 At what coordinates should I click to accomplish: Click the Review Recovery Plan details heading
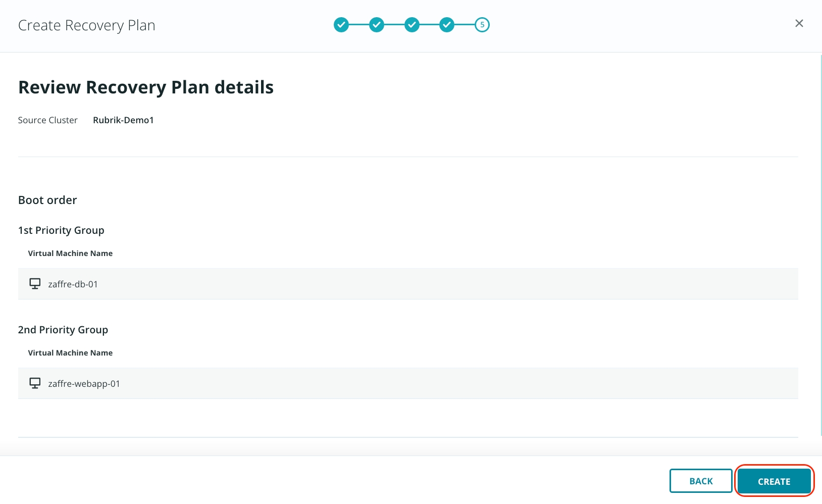pyautogui.click(x=146, y=87)
